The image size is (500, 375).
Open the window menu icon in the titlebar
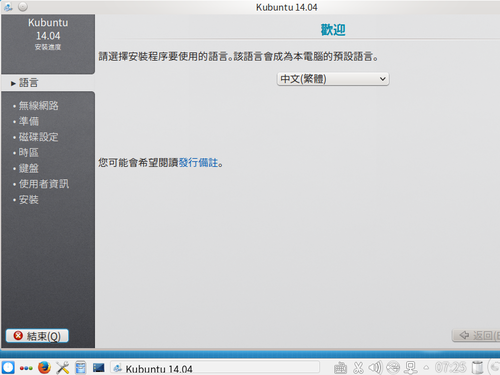coord(8,7)
